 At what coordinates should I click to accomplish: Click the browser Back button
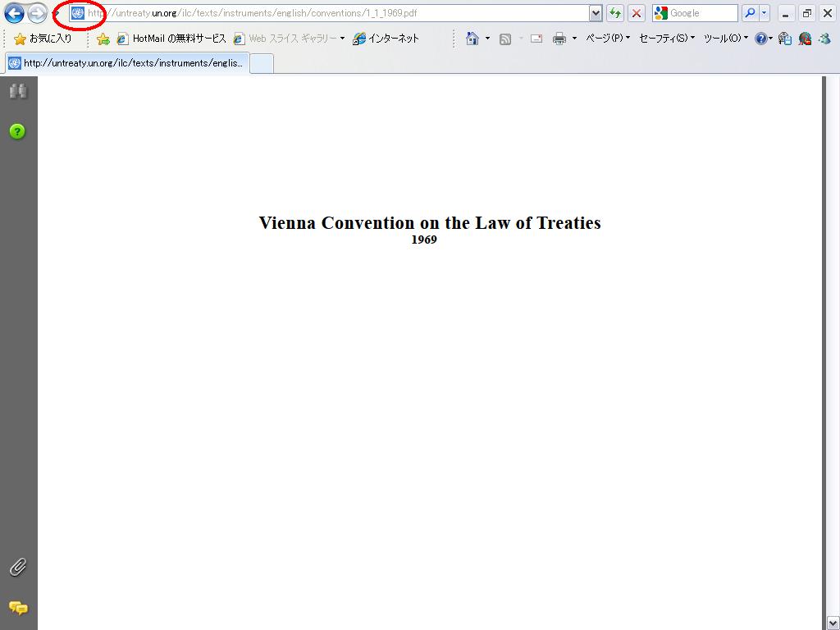tap(14, 13)
